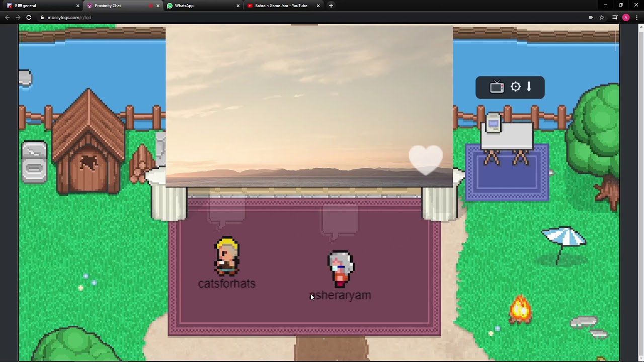The height and width of the screenshot is (362, 644).
Task: Click the beach umbrella
Action: click(x=563, y=245)
